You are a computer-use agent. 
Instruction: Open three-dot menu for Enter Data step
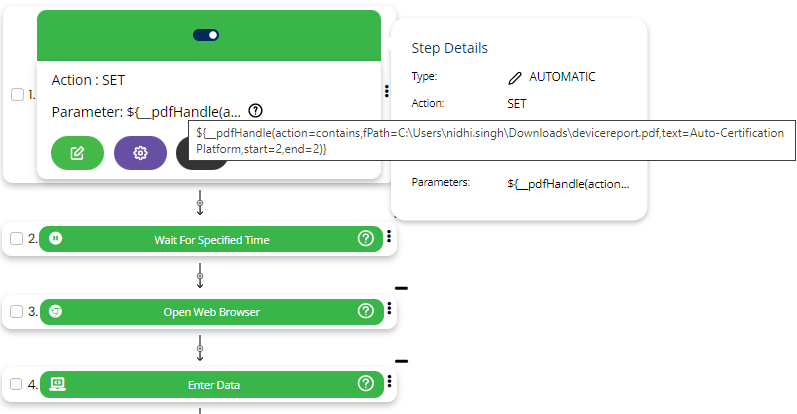pos(389,382)
